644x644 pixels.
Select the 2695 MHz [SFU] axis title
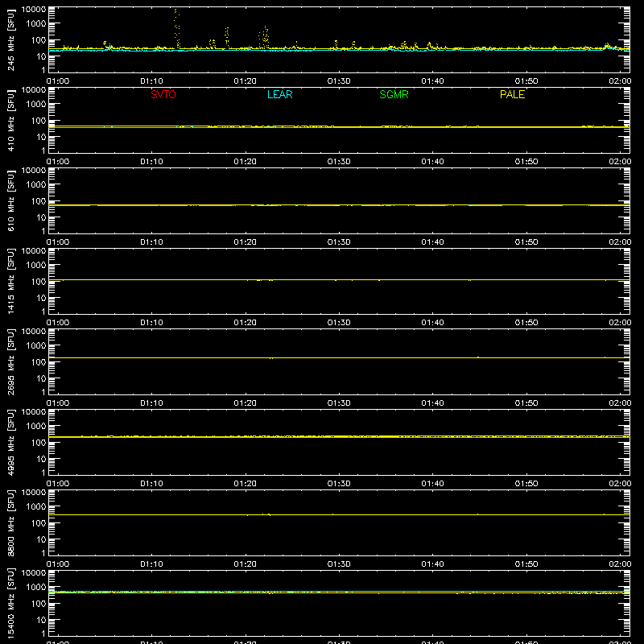coord(11,361)
